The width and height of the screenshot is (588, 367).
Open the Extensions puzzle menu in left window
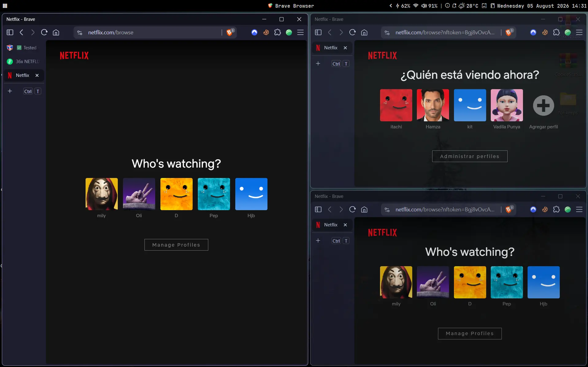coord(278,32)
